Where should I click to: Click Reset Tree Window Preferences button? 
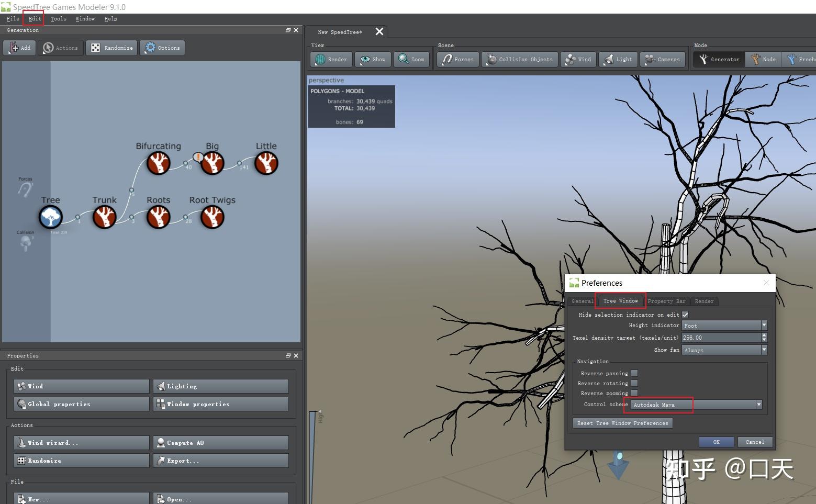[x=622, y=423]
